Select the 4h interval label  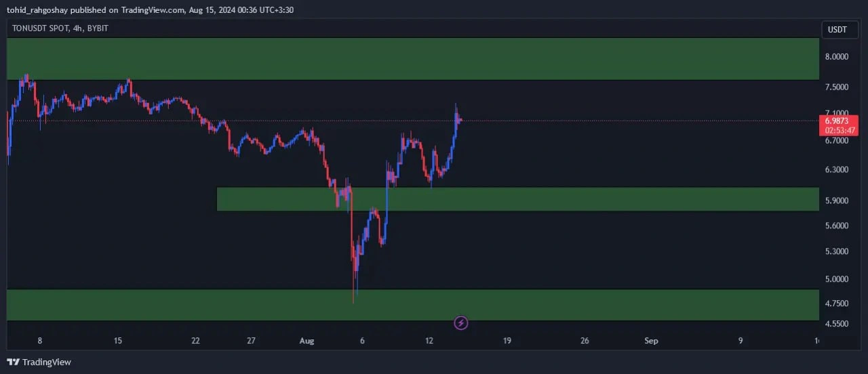78,28
